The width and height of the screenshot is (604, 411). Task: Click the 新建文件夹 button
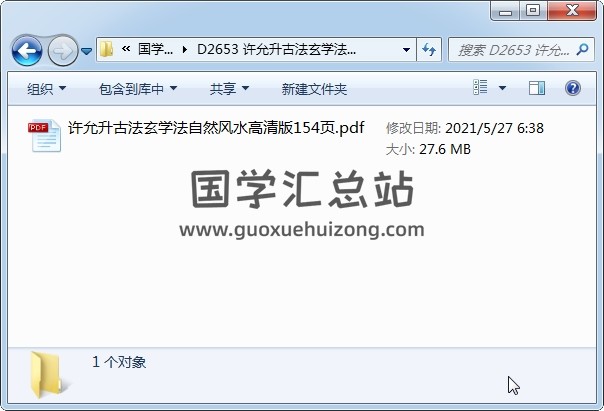tap(314, 89)
